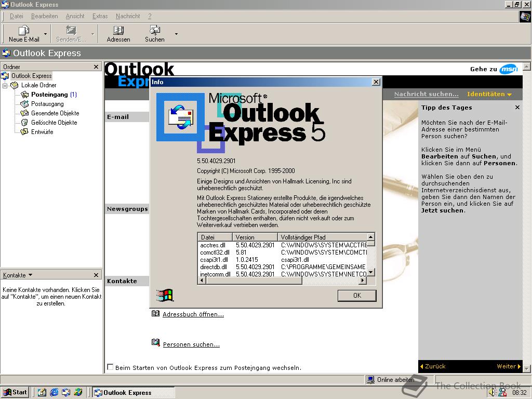Image resolution: width=532 pixels, height=399 pixels.
Task: Open the Extras menu
Action: (x=100, y=16)
